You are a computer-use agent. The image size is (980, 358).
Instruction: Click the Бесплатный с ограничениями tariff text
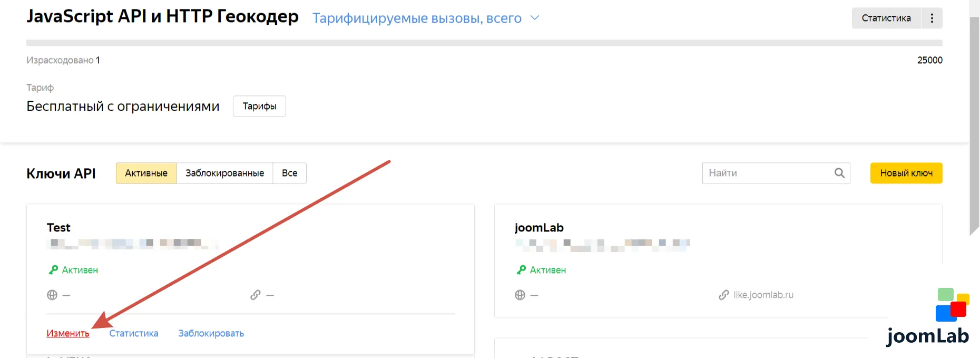click(123, 106)
